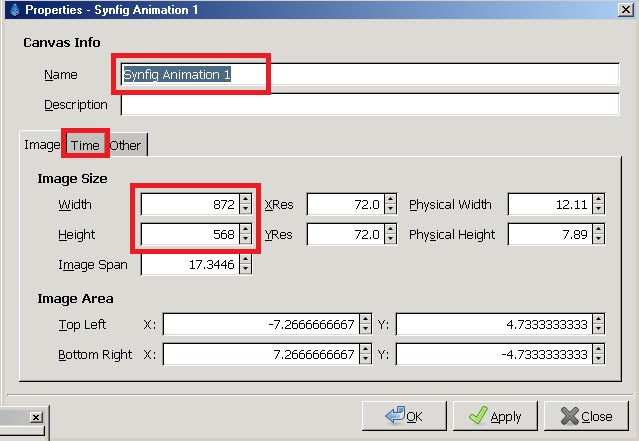Decrease XRes with down arrow
The image size is (639, 441).
pyautogui.click(x=390, y=209)
